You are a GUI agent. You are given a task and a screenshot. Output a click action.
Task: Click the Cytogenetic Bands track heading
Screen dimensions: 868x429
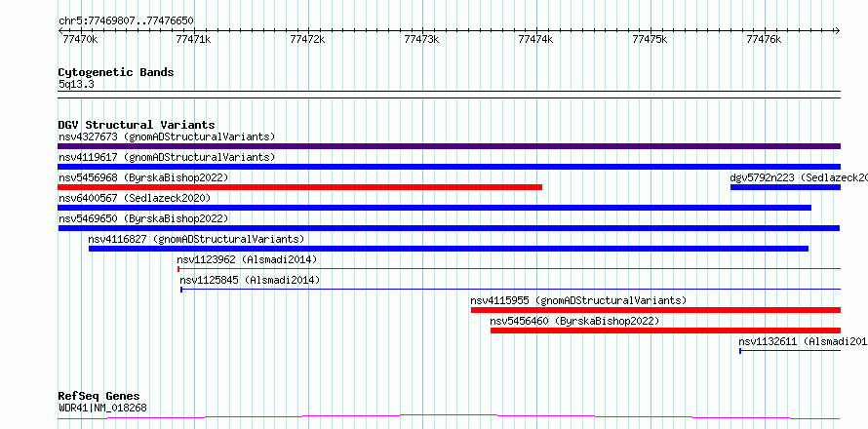[x=116, y=72]
